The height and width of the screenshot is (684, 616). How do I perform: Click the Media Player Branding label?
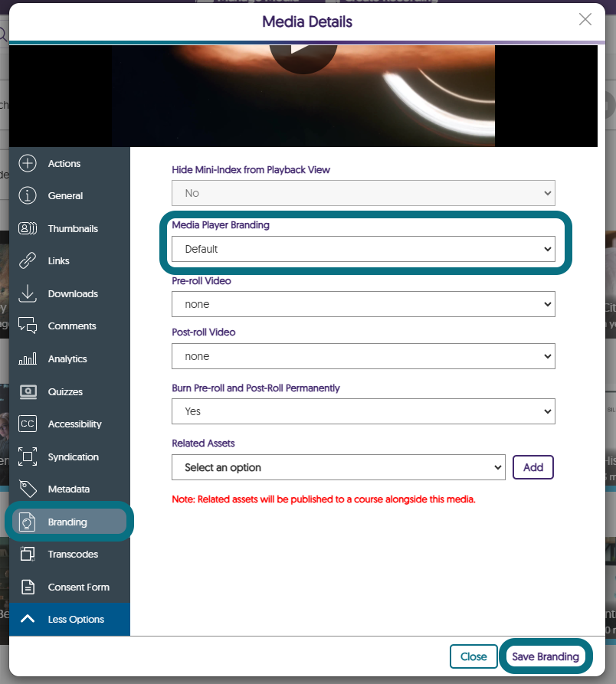click(221, 225)
